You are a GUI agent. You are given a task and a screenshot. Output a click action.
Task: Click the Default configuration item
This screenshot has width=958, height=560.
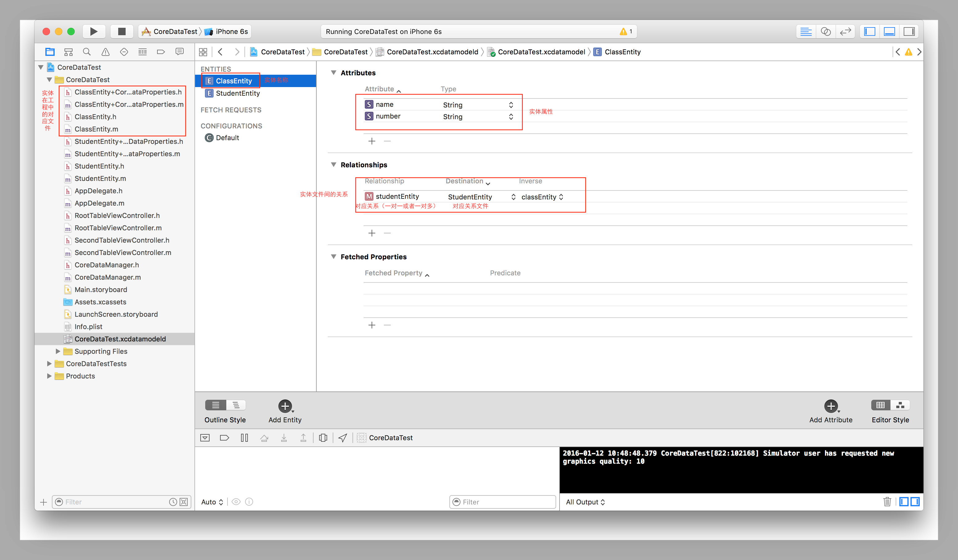click(x=227, y=137)
